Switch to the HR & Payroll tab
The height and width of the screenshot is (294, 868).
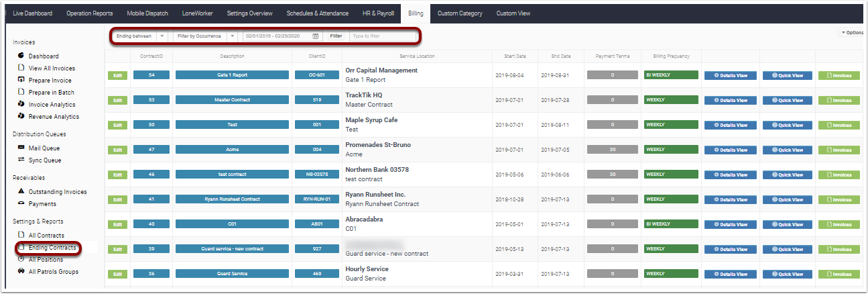pyautogui.click(x=377, y=13)
